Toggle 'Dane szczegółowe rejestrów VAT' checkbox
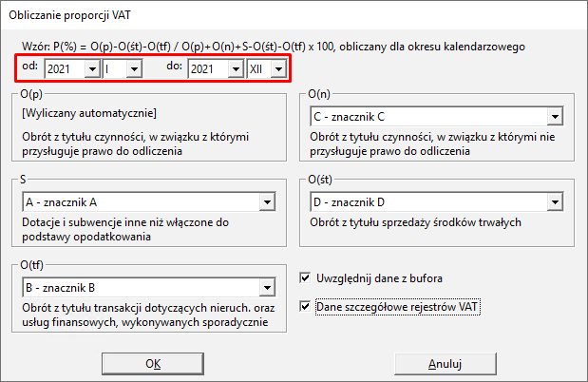The image size is (588, 382). click(x=305, y=306)
